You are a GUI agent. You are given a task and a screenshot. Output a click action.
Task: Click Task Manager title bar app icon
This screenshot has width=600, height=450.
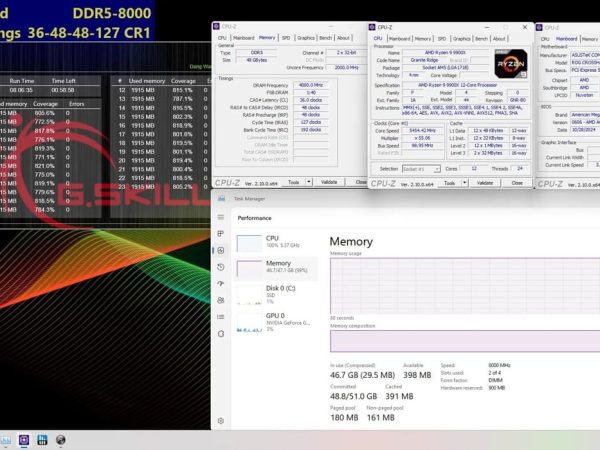(x=222, y=199)
